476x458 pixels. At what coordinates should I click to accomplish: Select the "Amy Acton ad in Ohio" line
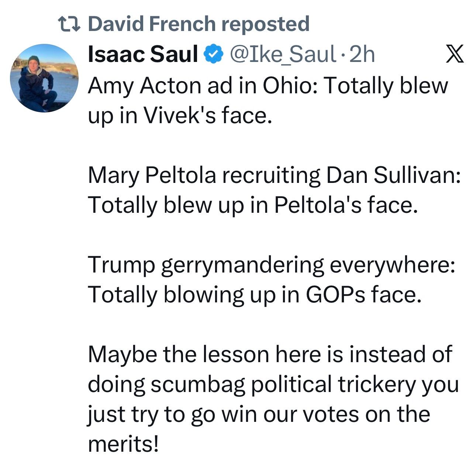click(x=268, y=86)
